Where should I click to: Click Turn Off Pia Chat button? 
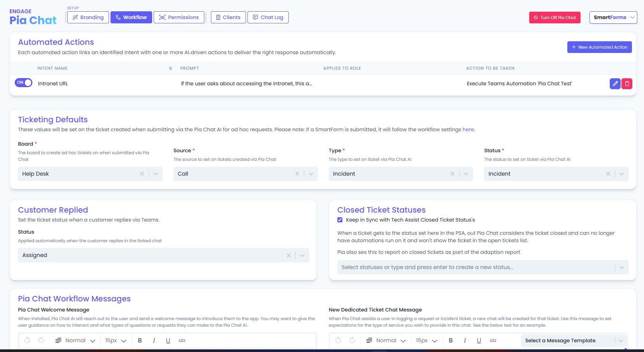[x=555, y=18]
